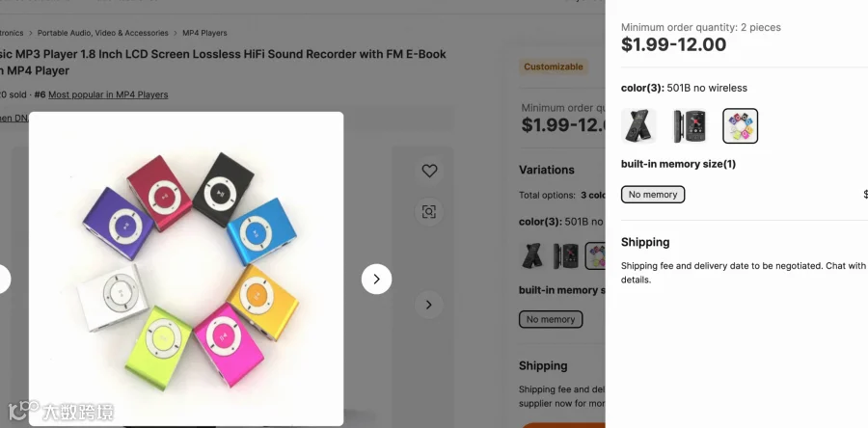
Task: Open the Variations section heading
Action: (547, 170)
